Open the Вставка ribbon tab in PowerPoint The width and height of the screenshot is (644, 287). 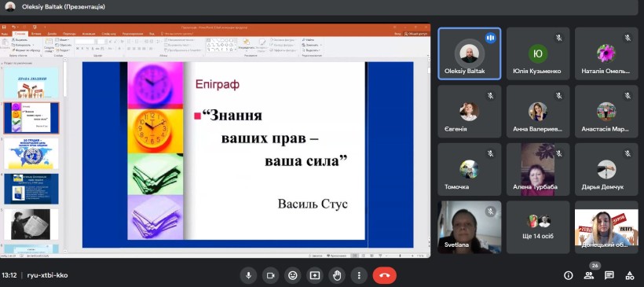36,34
